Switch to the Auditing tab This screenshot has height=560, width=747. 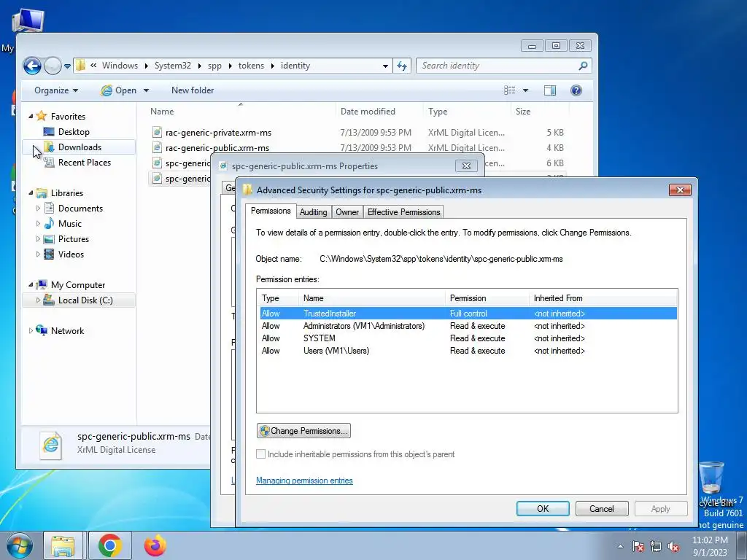click(313, 212)
